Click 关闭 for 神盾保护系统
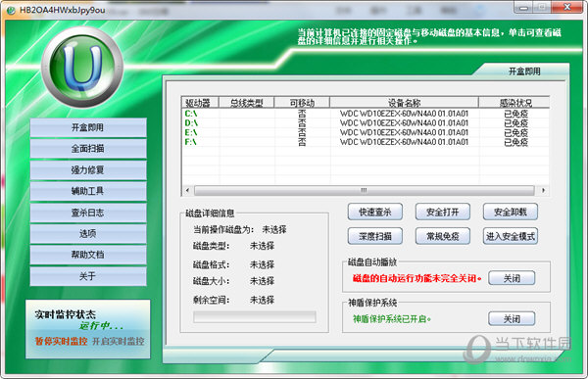Viewport: 588px width, 379px height. [512, 318]
